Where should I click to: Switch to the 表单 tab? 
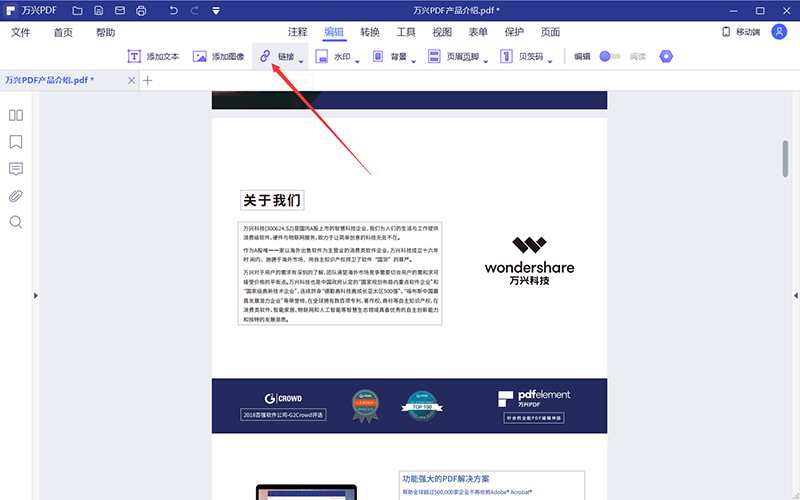[x=478, y=32]
